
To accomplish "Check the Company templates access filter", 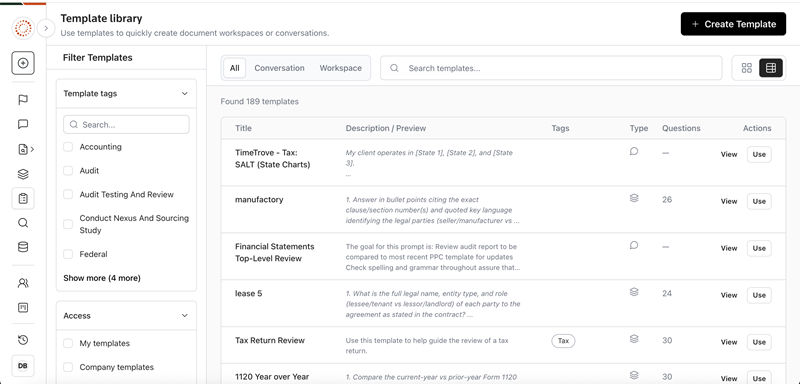I will click(x=68, y=367).
